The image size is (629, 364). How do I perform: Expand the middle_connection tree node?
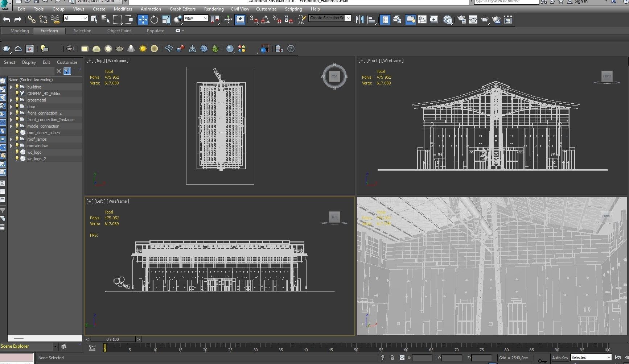pyautogui.click(x=11, y=126)
